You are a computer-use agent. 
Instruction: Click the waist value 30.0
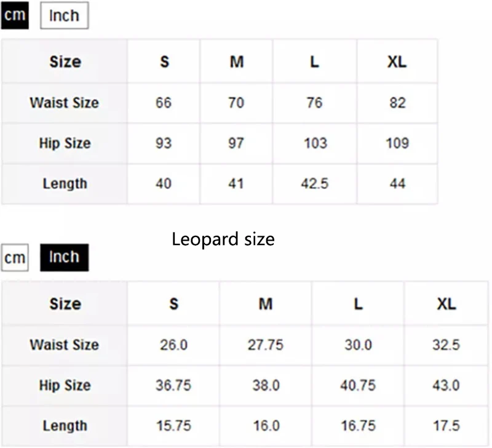(358, 345)
